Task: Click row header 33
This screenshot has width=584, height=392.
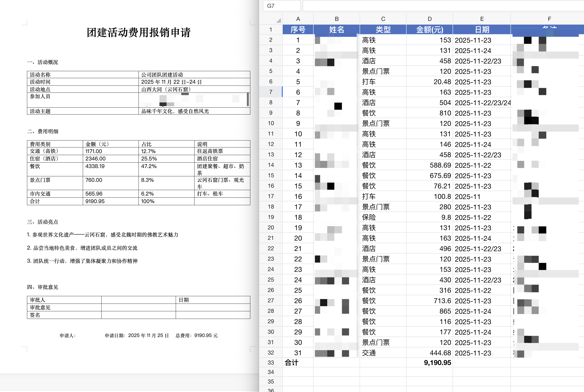Action: coord(271,363)
